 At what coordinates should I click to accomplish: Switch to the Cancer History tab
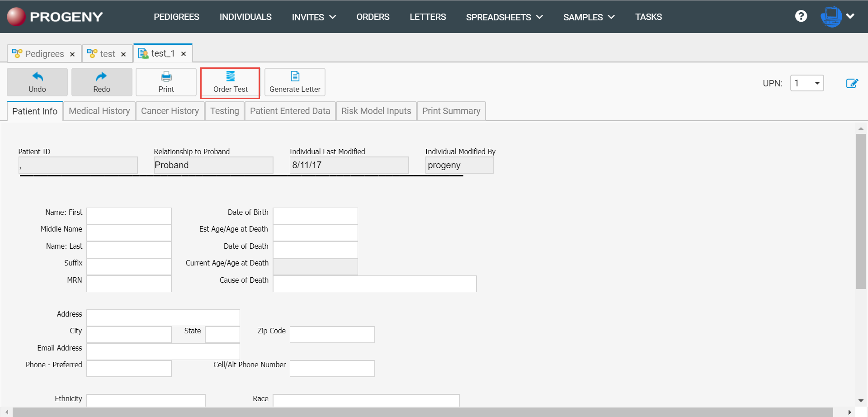coord(170,111)
